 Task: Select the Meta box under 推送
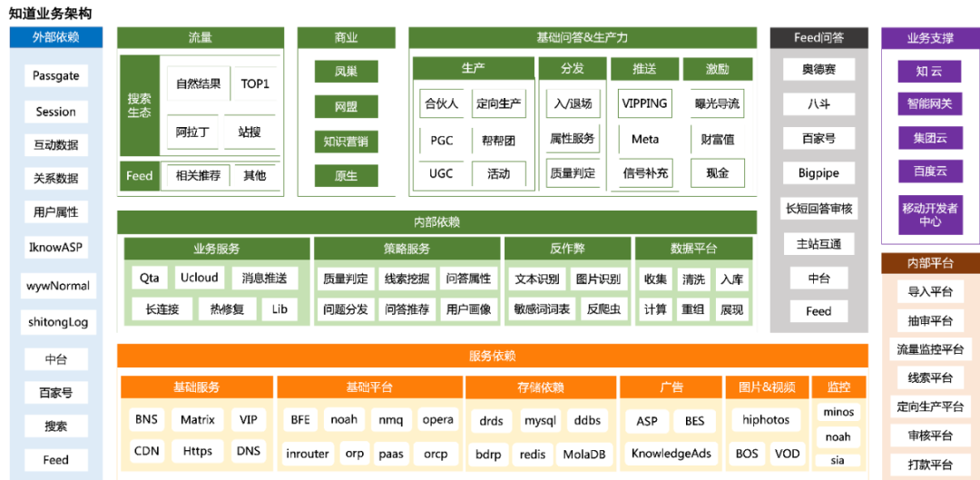(645, 140)
